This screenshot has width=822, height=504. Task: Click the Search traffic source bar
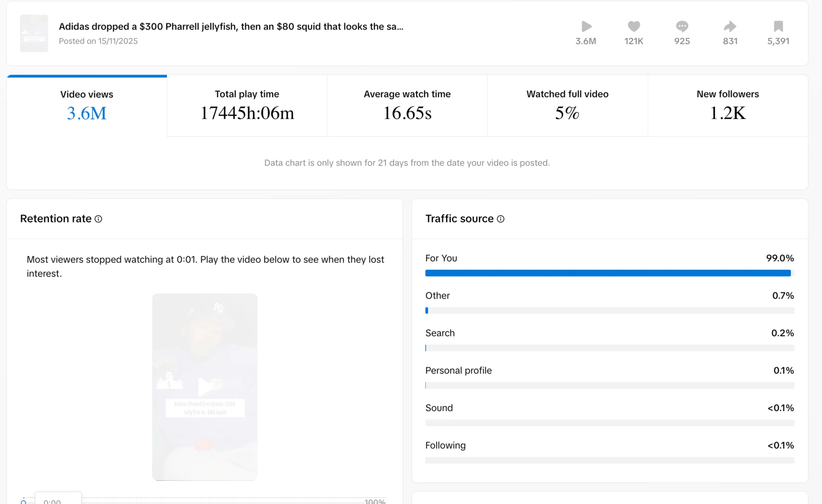(609, 348)
